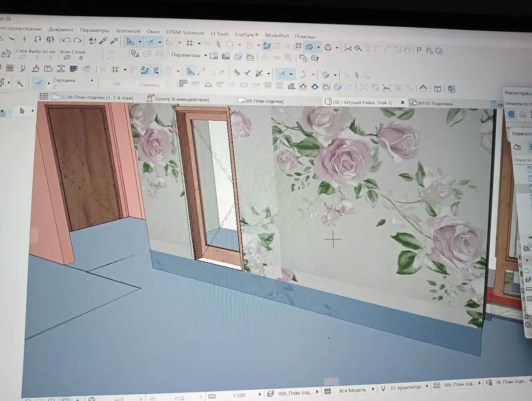Select the paint brush tool icon
Viewport: 532px width, 401px height.
(x=35, y=68)
